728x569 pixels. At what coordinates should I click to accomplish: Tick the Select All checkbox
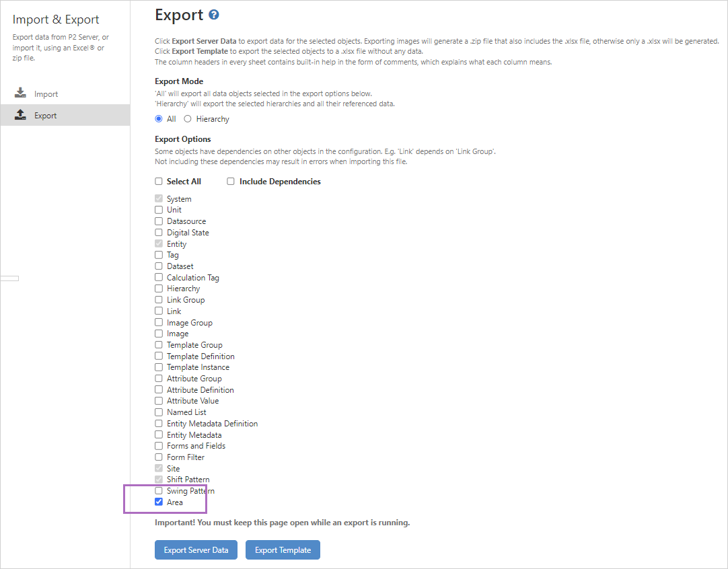[x=159, y=182]
